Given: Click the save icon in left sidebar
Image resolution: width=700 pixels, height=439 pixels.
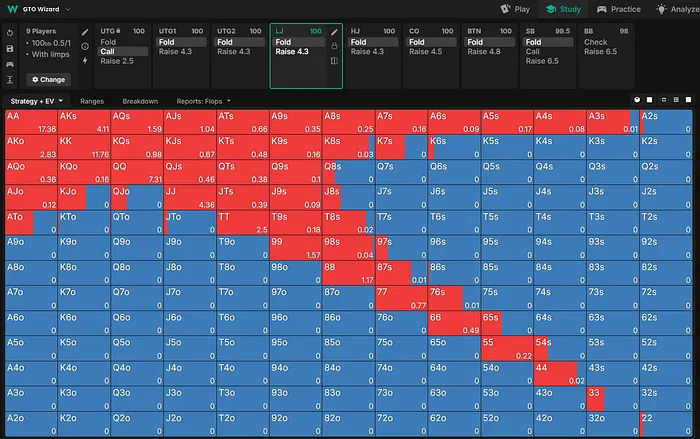Looking at the screenshot, I should click(x=9, y=47).
